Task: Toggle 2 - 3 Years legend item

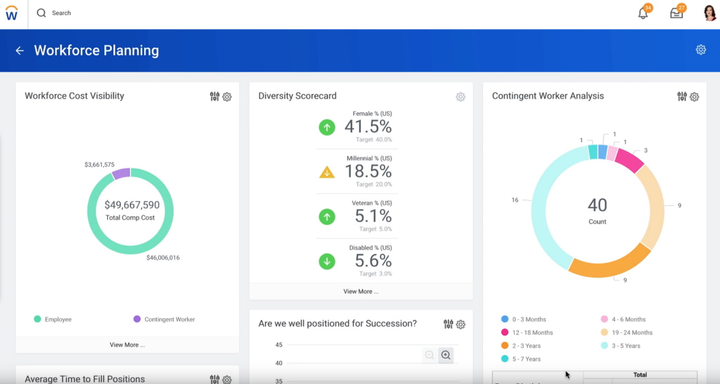Action: [521, 346]
